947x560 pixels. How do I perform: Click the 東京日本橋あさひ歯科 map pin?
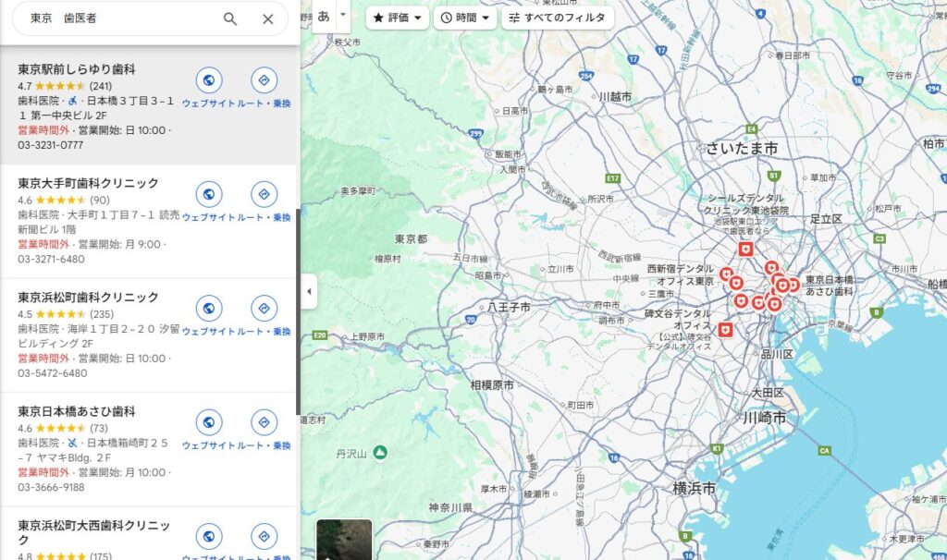click(793, 285)
